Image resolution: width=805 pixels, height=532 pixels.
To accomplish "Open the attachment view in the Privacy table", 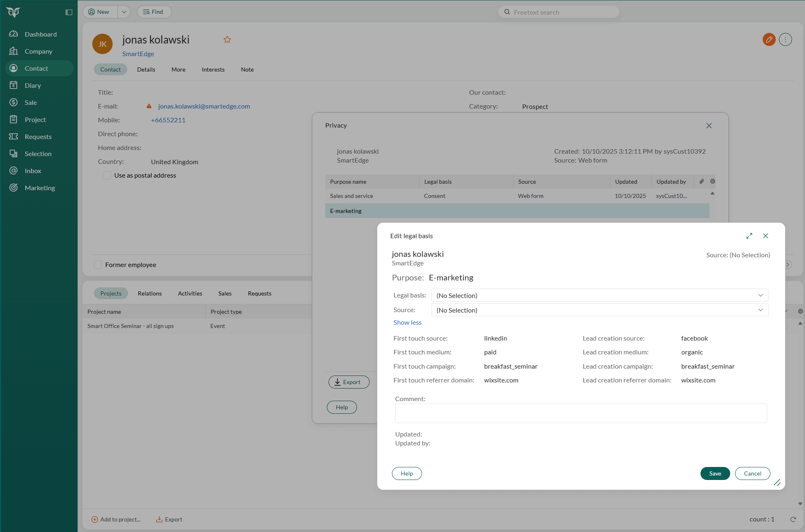I will tap(702, 181).
